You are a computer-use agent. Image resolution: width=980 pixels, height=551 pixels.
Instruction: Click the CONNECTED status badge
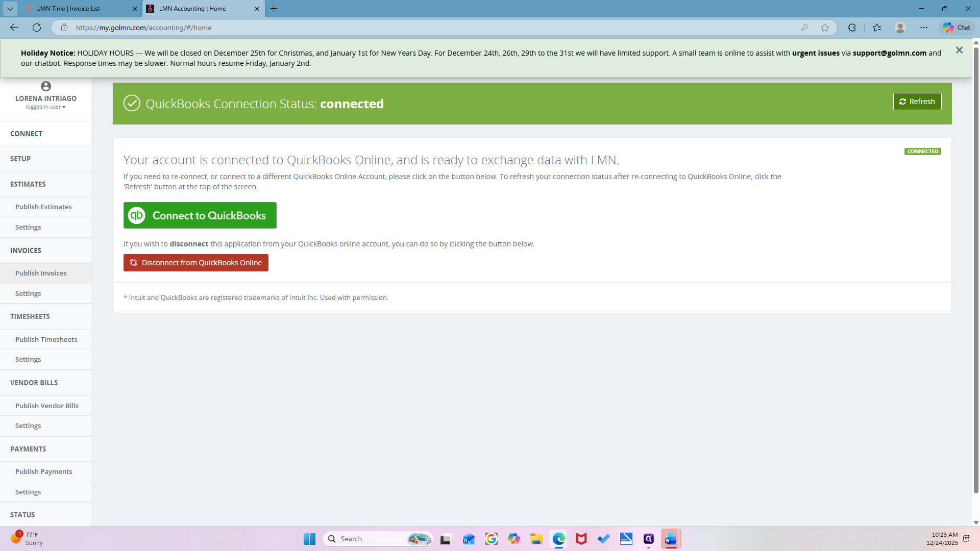[x=922, y=152]
